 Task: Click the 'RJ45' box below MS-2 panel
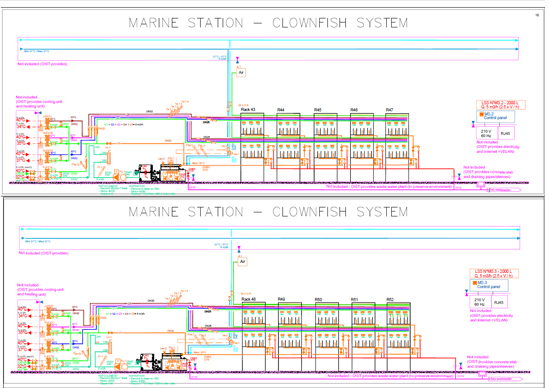[506, 133]
